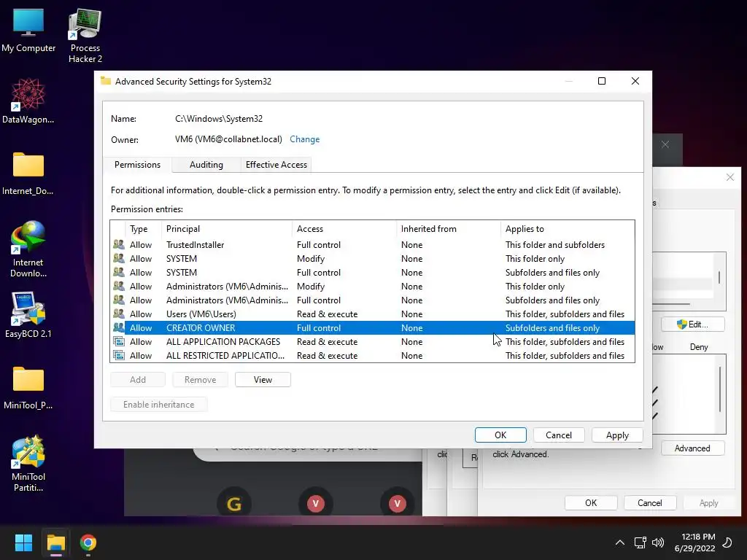747x560 pixels.
Task: Click the C:\Windows\System32 name path
Action: 219,119
